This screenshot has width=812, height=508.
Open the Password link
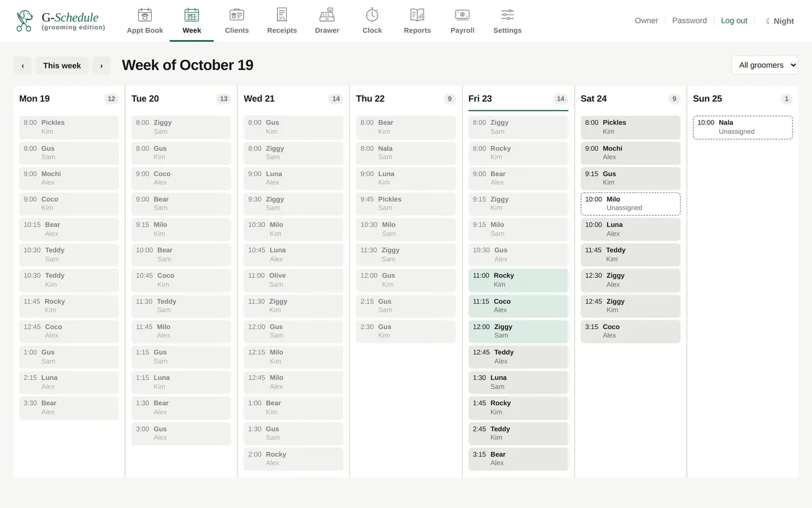point(690,21)
